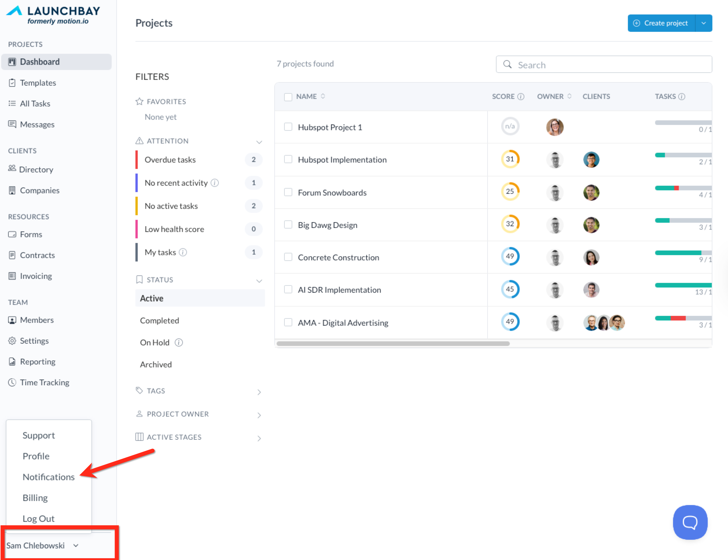Expand the Tags filter section

pos(259,392)
